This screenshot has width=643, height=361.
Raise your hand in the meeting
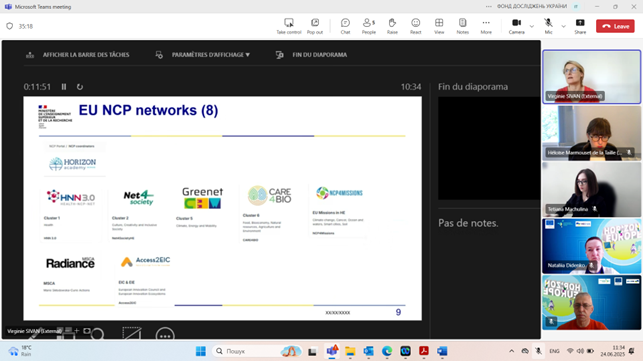(x=392, y=26)
